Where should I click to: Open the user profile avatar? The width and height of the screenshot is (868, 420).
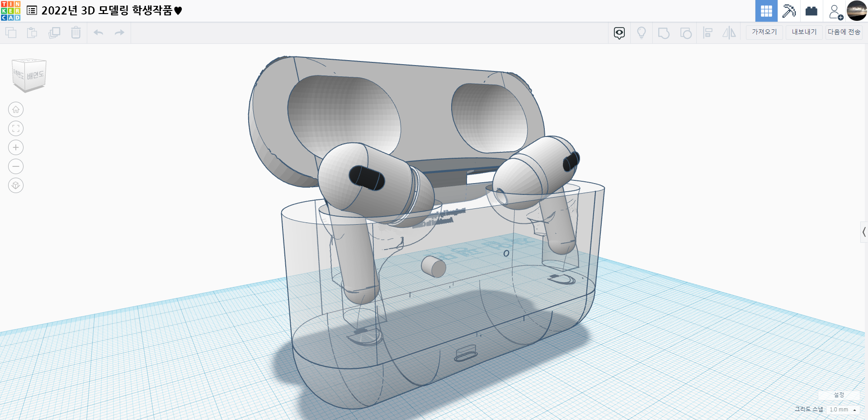point(857,11)
